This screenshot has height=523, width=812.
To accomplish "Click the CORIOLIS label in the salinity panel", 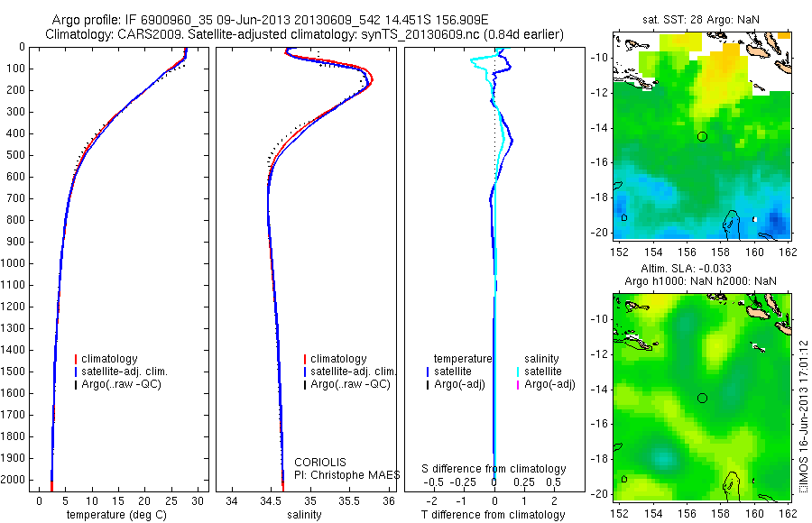I will tap(320, 463).
